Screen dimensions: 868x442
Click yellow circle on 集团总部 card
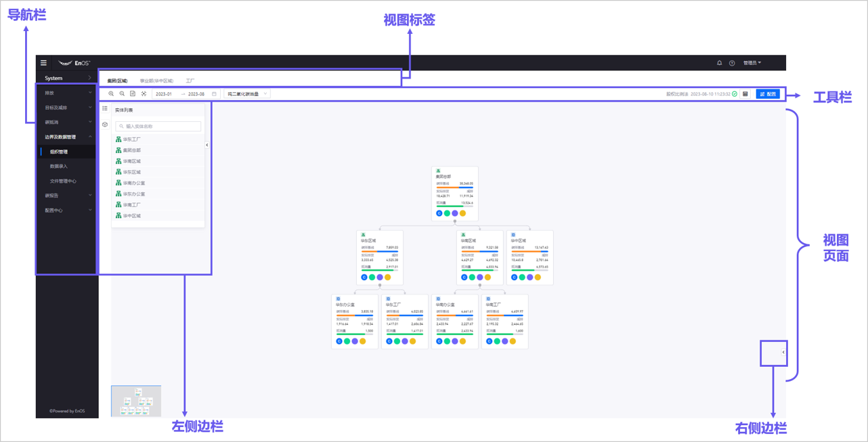pyautogui.click(x=463, y=213)
